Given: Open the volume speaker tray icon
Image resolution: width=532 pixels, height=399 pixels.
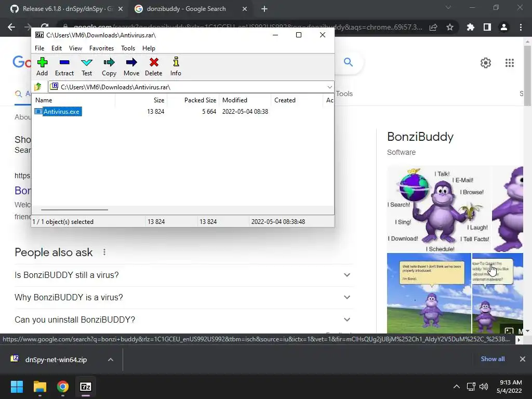Looking at the screenshot, I should click(484, 387).
